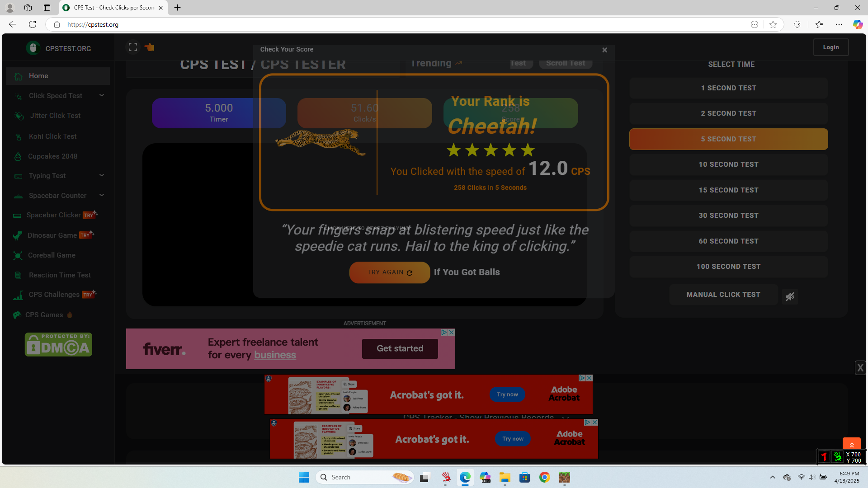This screenshot has width=868, height=488.
Task: Expand the Spacebar Counter submenu
Action: [x=102, y=195]
